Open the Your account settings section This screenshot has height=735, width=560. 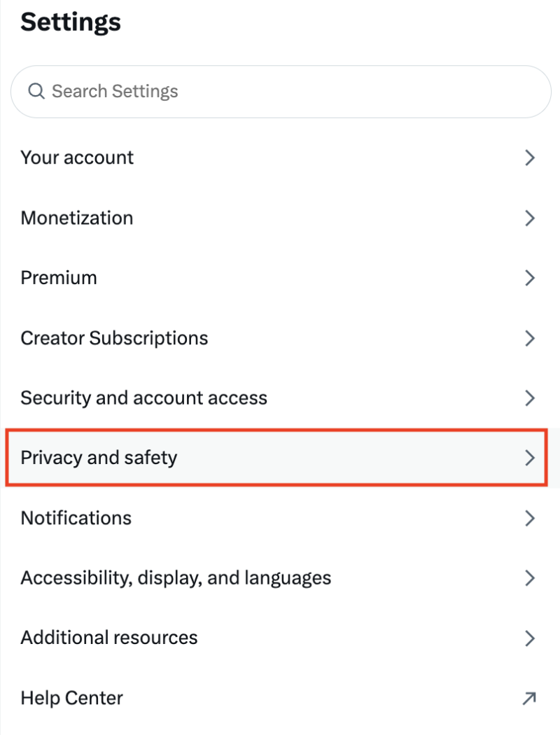(x=280, y=158)
